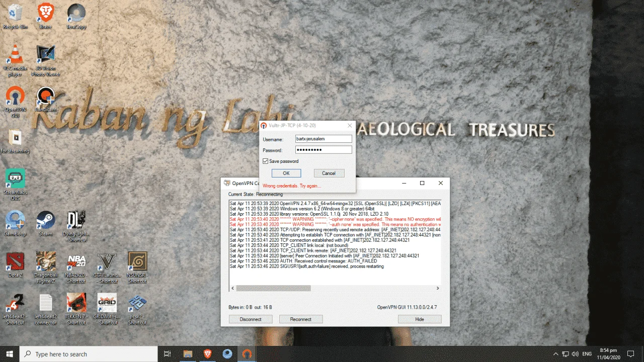Click the 'Current State: Reconnecting' status text
The image size is (644, 362).
coord(256,194)
